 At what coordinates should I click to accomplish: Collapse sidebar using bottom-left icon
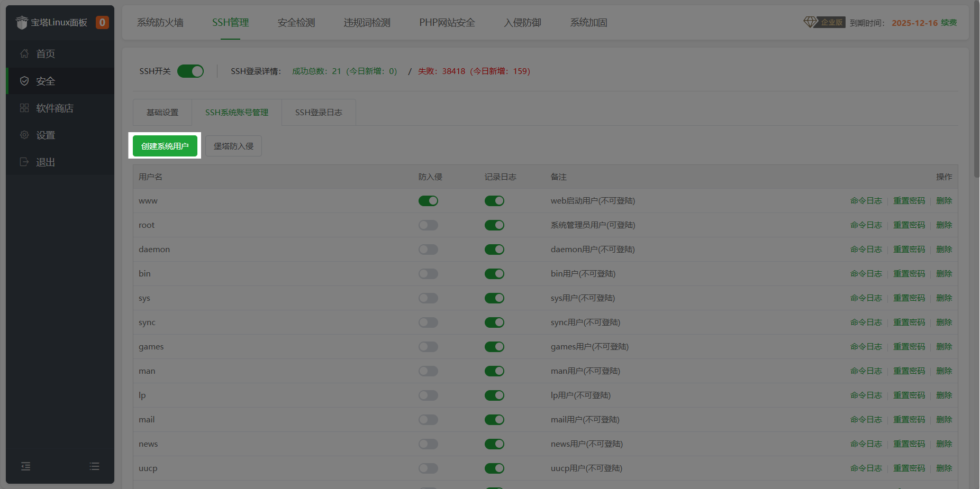pos(25,466)
